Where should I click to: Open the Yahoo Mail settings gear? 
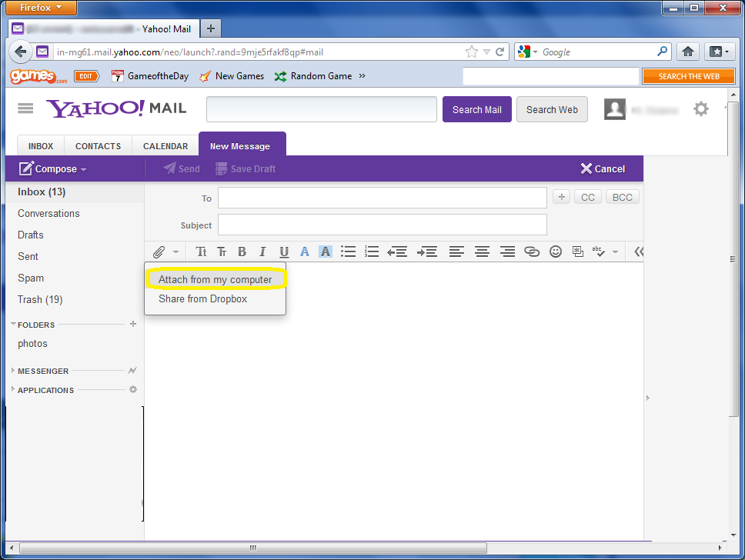point(701,109)
